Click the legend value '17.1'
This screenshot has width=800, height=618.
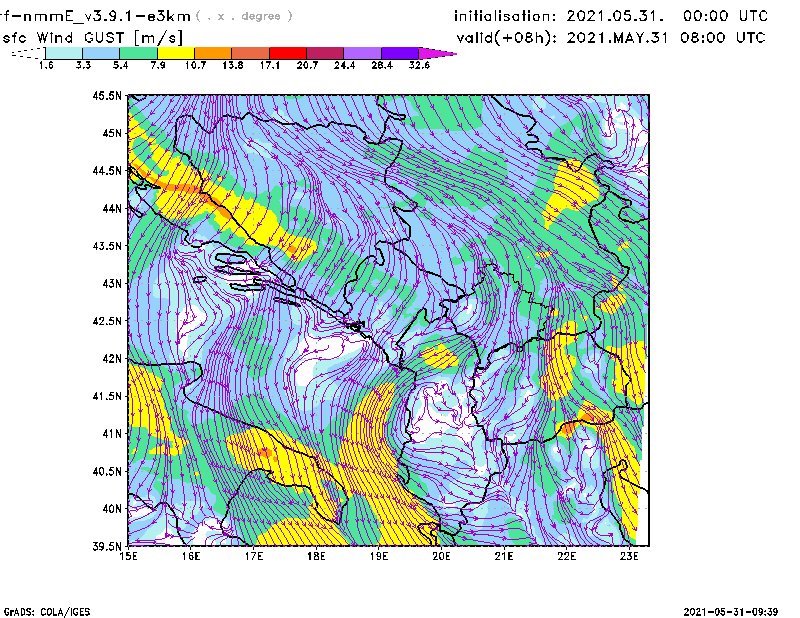coord(269,65)
